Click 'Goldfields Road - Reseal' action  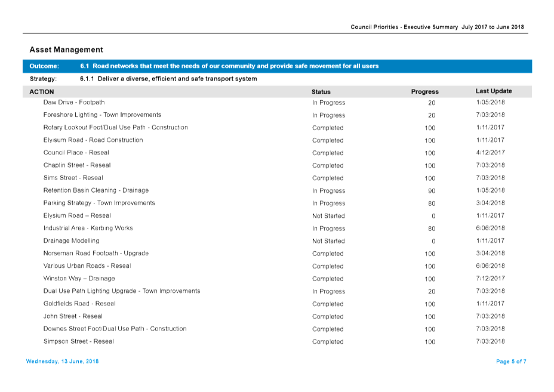[79, 304]
